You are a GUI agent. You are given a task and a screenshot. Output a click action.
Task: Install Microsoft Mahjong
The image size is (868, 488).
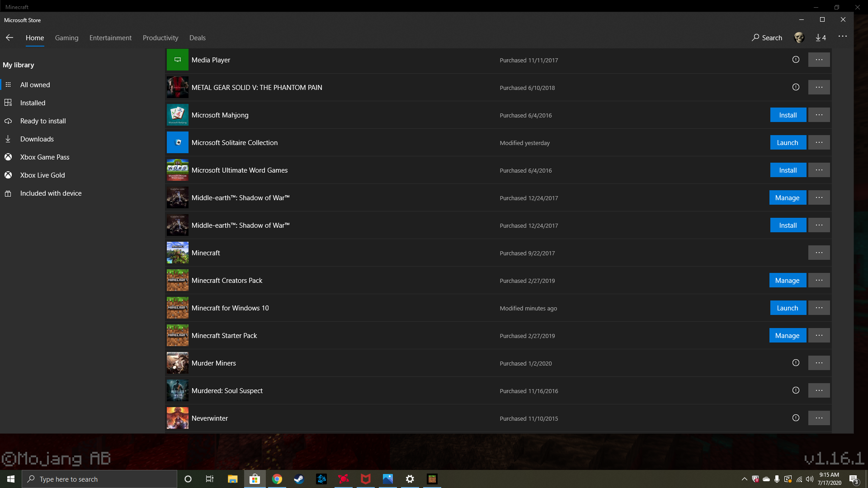(788, 115)
